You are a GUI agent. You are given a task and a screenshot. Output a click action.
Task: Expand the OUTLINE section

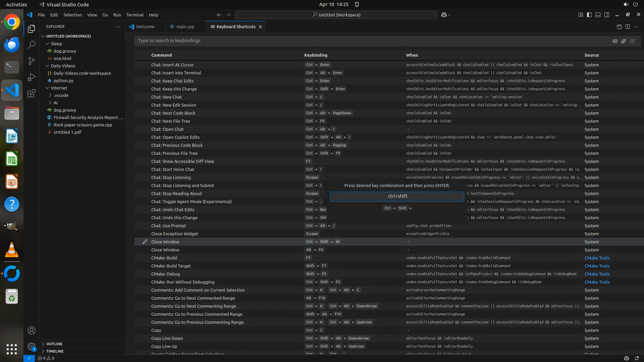click(54, 344)
